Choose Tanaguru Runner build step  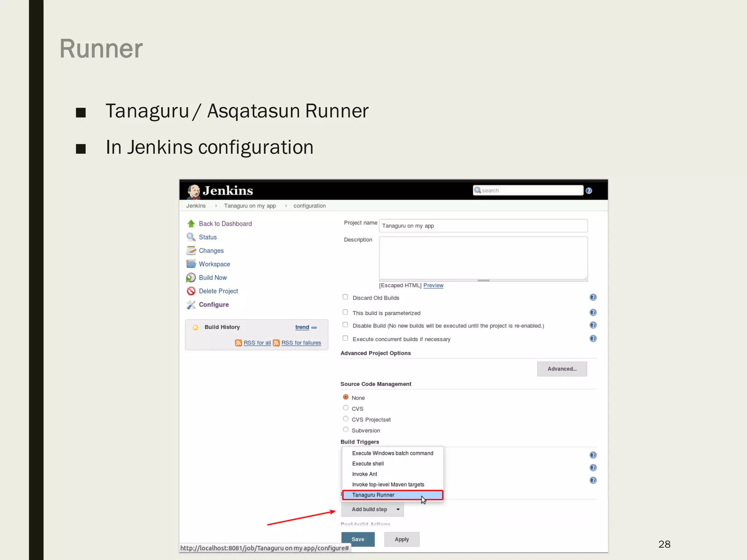click(x=393, y=495)
